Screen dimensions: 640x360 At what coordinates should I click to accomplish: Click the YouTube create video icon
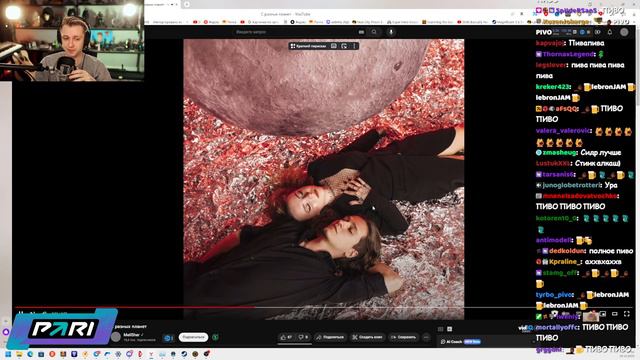598,32
